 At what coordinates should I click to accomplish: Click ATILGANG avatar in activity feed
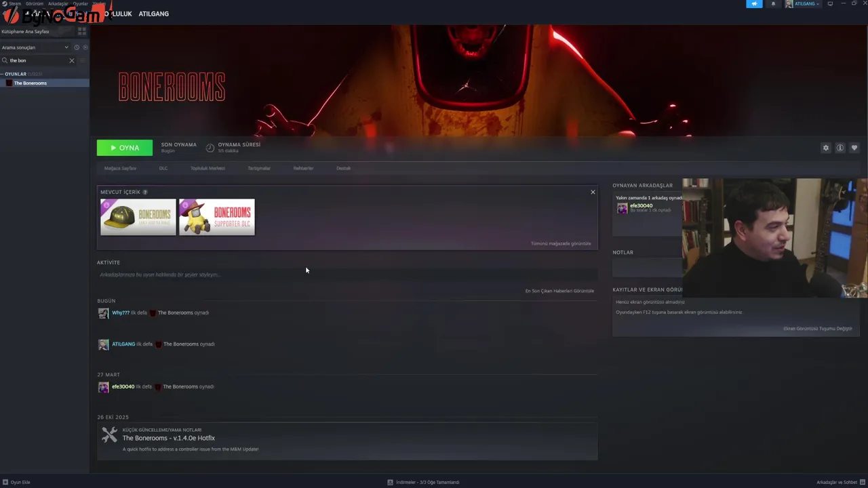[103, 344]
